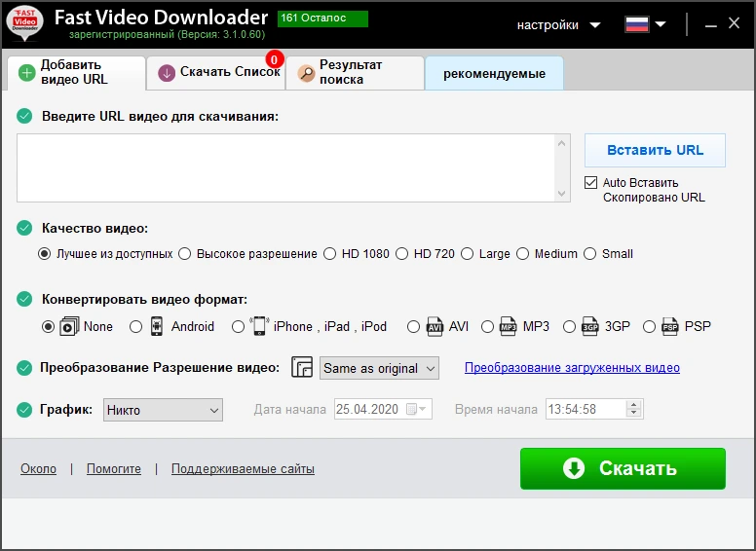The width and height of the screenshot is (756, 551).
Task: Click the Russian flag language icon
Action: [637, 24]
